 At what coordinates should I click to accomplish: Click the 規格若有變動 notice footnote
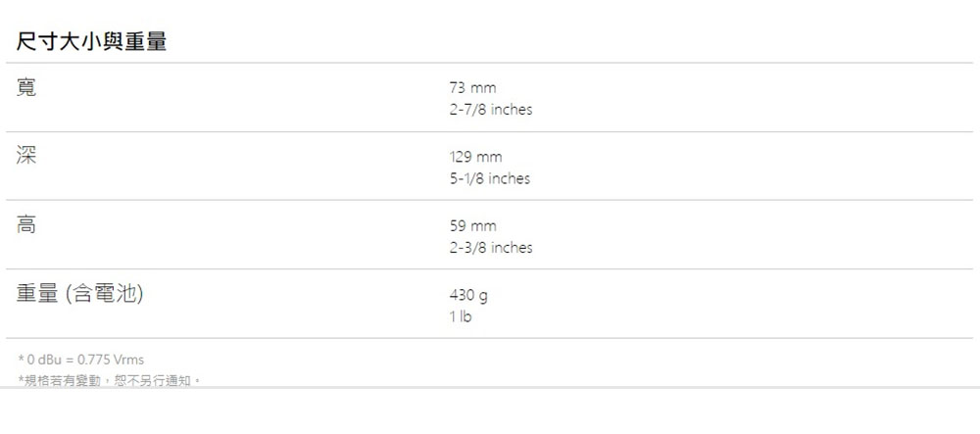[x=109, y=380]
